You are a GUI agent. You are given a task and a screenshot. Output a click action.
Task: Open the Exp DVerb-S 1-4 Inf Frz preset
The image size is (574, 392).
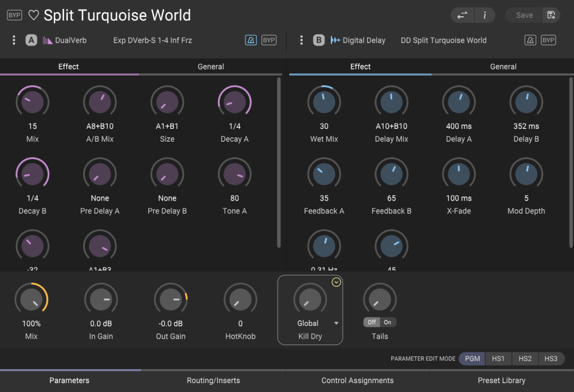152,40
